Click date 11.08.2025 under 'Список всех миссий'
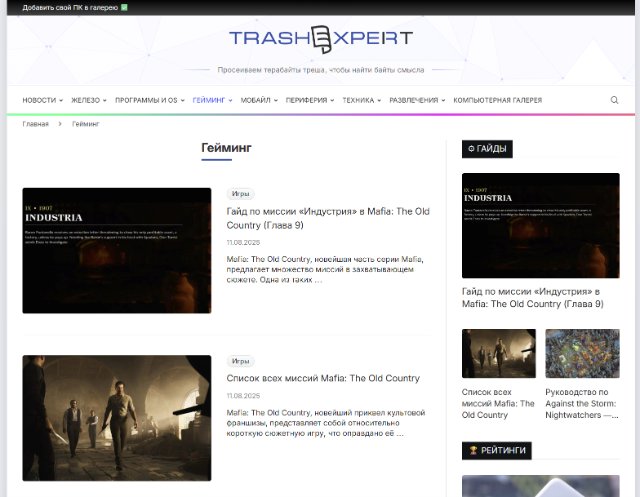 click(243, 396)
